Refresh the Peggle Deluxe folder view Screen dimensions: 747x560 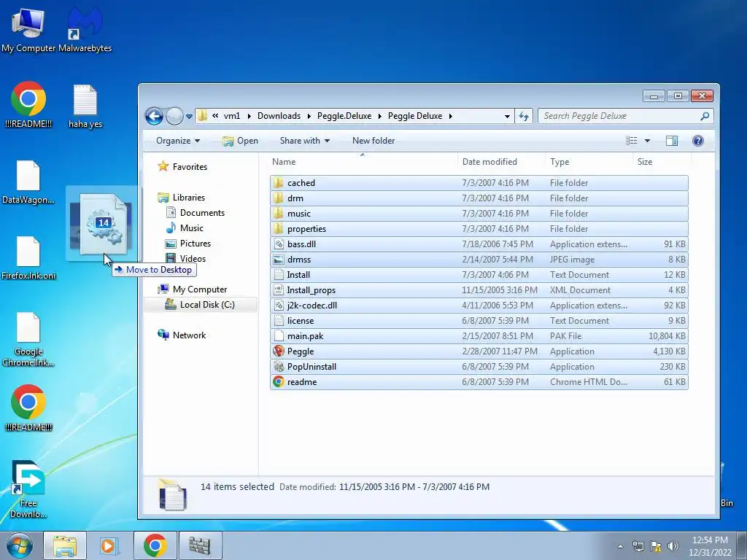click(x=524, y=116)
